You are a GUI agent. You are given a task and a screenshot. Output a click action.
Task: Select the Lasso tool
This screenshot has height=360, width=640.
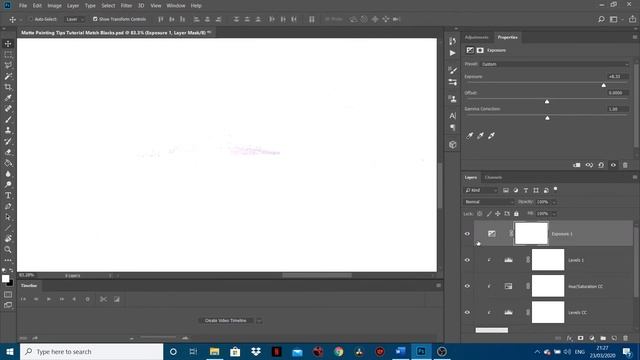pos(8,65)
